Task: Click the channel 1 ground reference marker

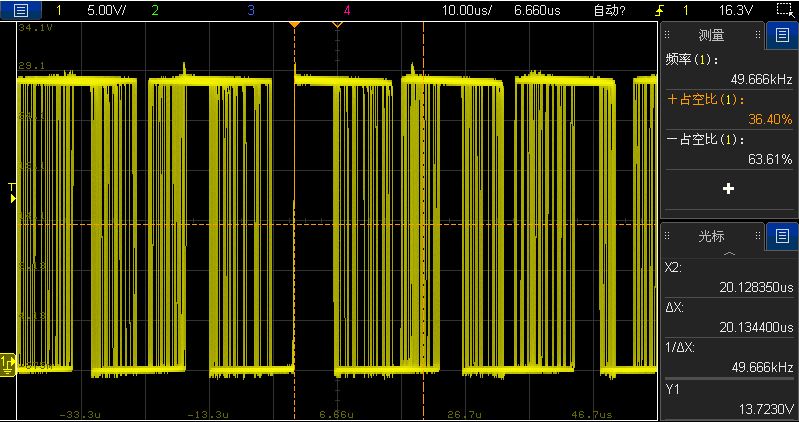Action: 8,364
